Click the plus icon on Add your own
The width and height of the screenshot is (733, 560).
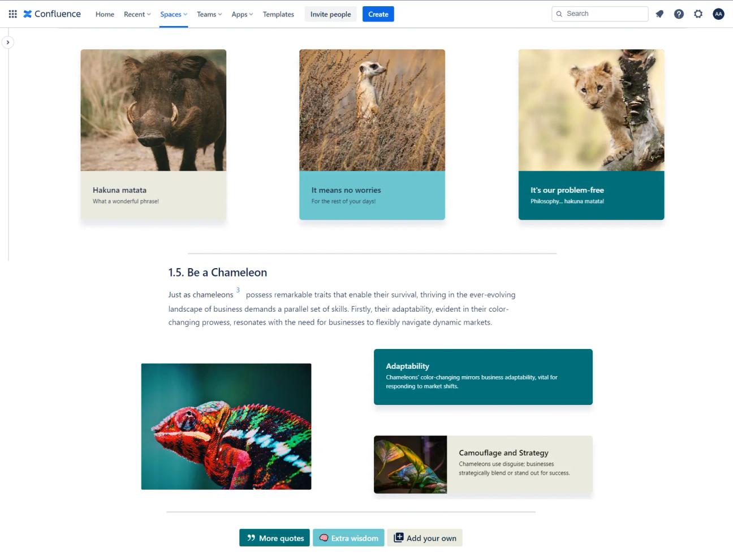399,537
